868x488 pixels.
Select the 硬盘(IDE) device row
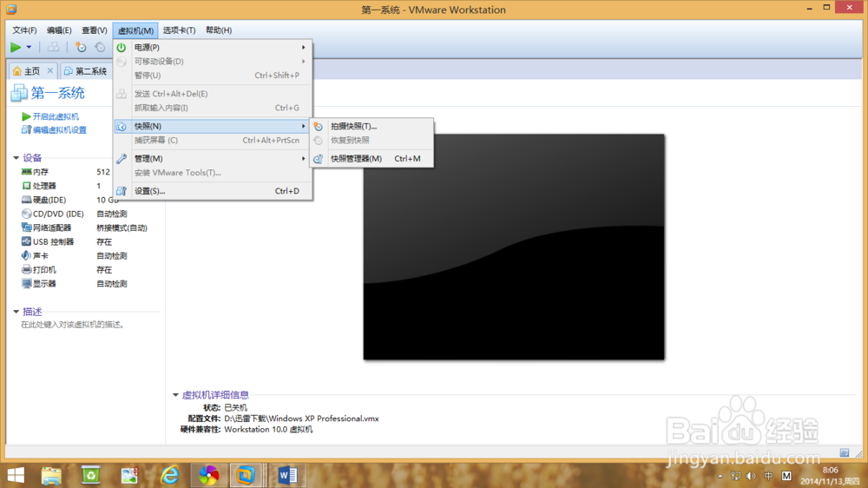click(69, 200)
